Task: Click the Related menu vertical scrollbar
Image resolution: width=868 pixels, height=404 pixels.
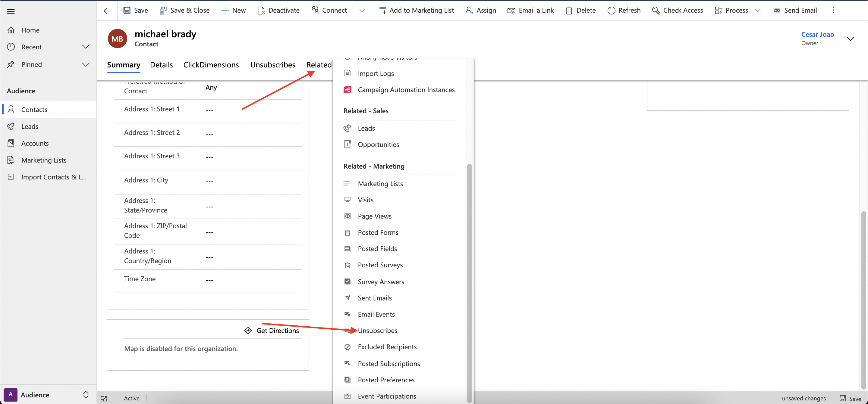Action: pyautogui.click(x=469, y=283)
